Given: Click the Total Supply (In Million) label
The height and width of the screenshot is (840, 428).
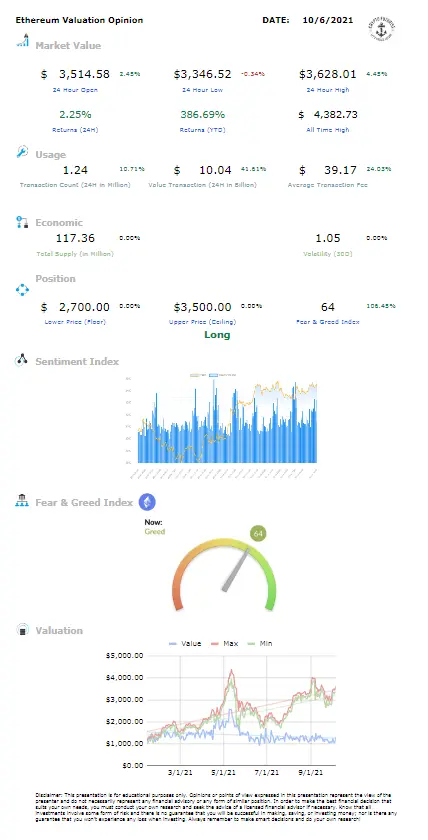Looking at the screenshot, I should [75, 254].
